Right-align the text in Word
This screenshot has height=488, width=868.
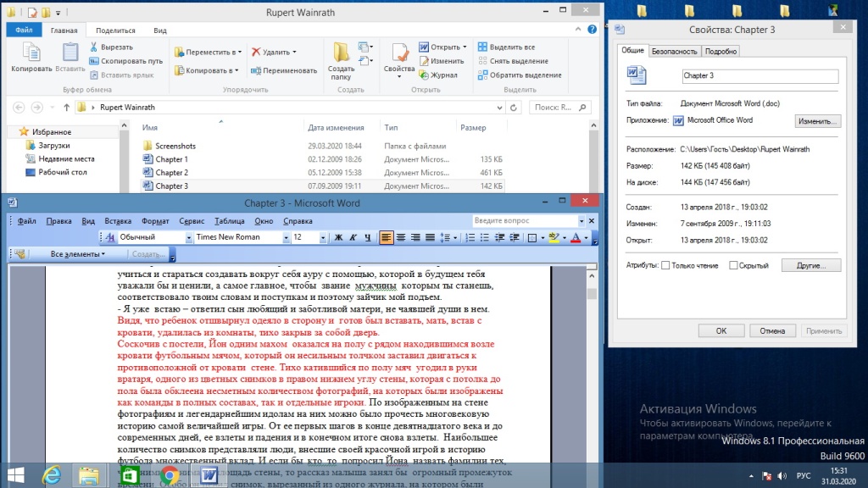tap(415, 237)
